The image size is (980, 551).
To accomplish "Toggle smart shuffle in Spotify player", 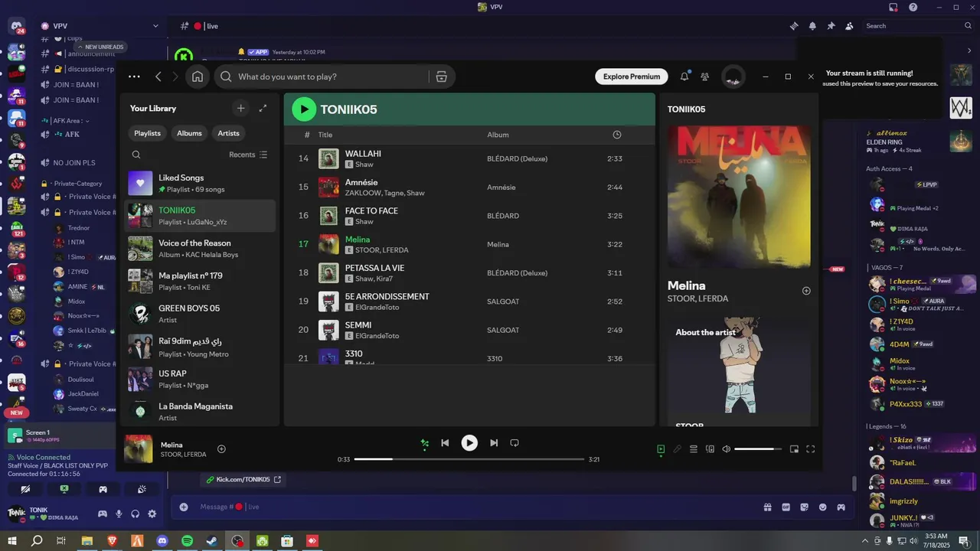I will click(x=425, y=443).
